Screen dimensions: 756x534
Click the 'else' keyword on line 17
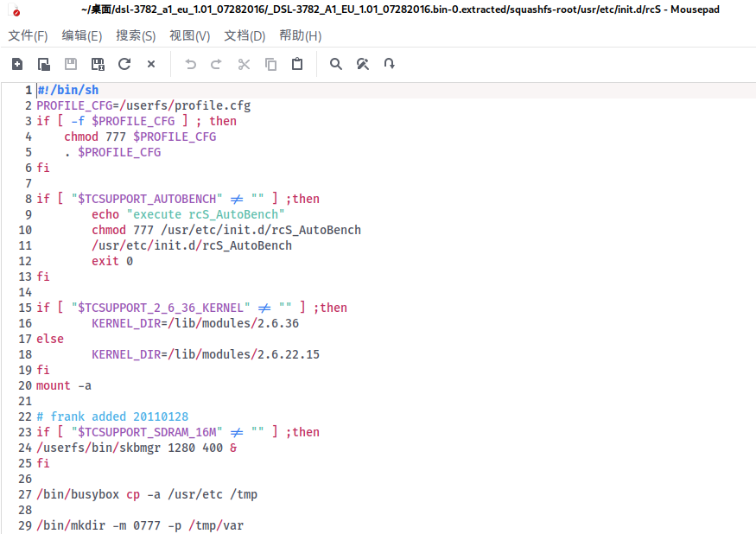pyautogui.click(x=50, y=339)
